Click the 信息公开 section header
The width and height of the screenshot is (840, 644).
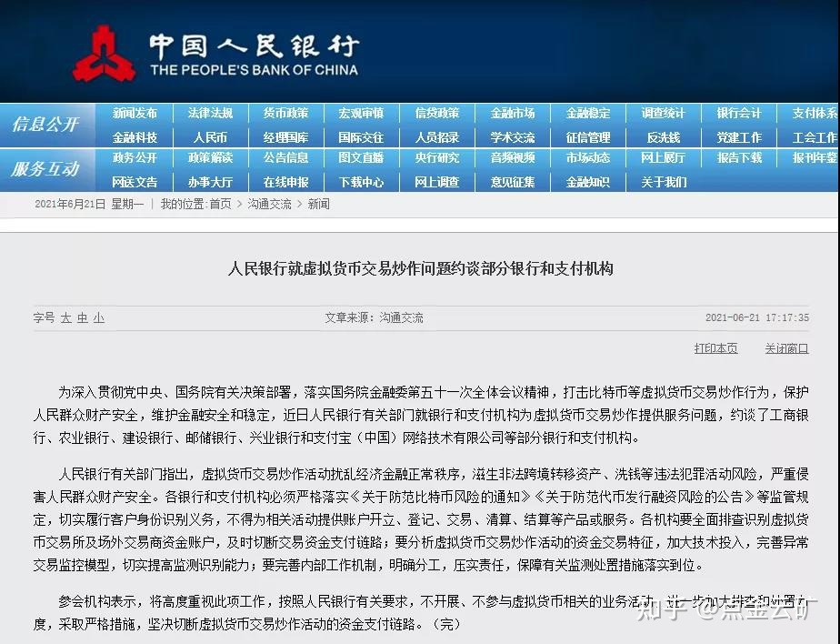tap(45, 125)
